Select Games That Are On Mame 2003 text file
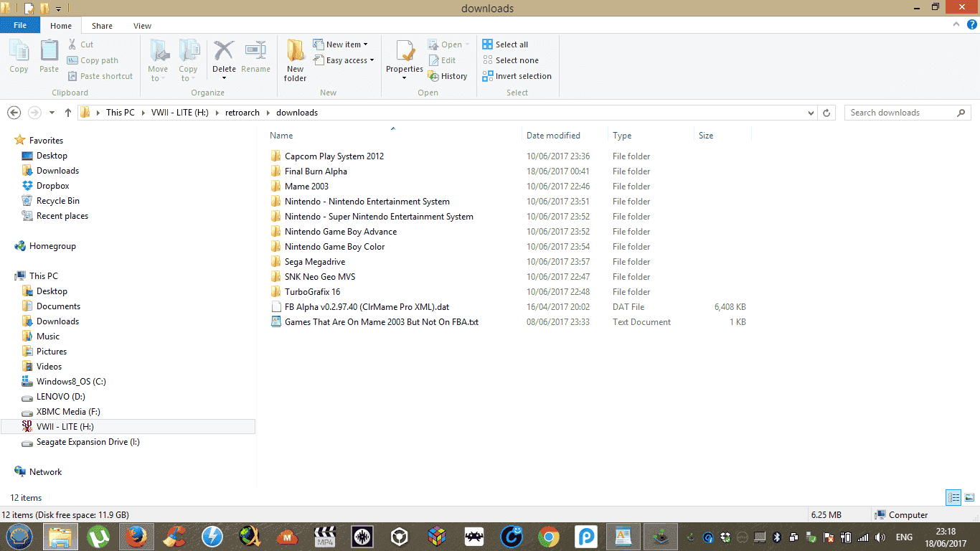 [381, 322]
